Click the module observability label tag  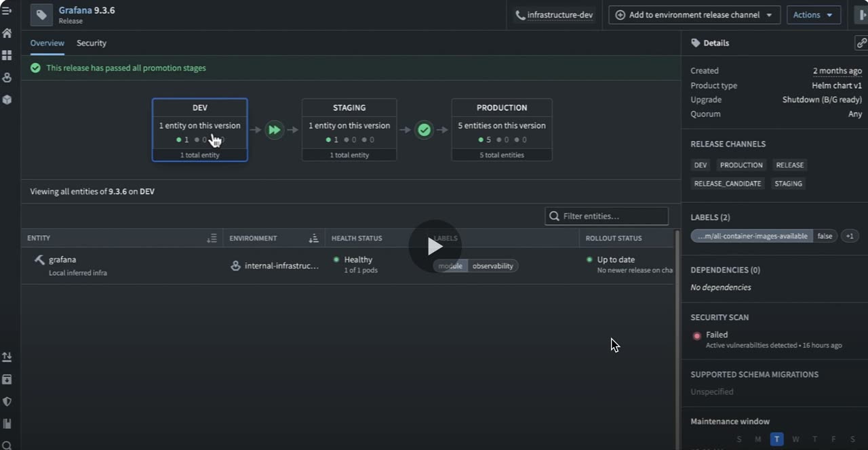476,266
